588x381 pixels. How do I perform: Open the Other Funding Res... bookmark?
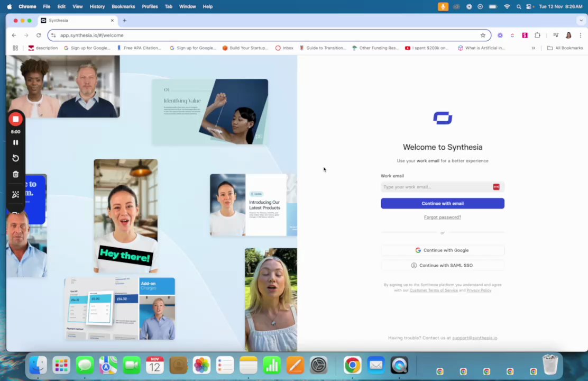click(x=375, y=48)
